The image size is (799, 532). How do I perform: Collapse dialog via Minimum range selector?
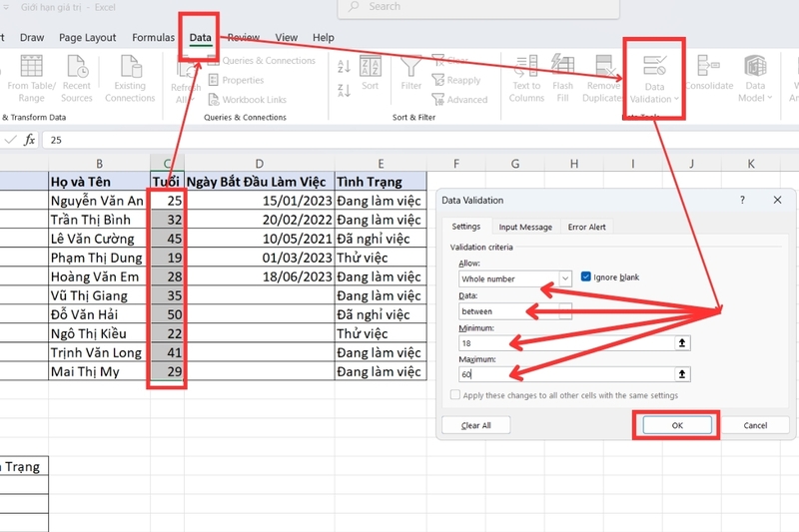[x=682, y=343]
